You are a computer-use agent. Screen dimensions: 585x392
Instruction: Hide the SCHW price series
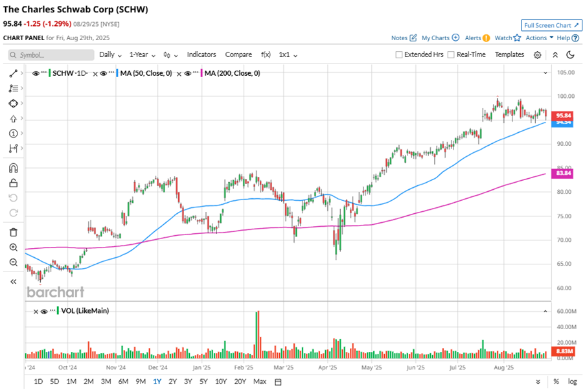(x=36, y=73)
